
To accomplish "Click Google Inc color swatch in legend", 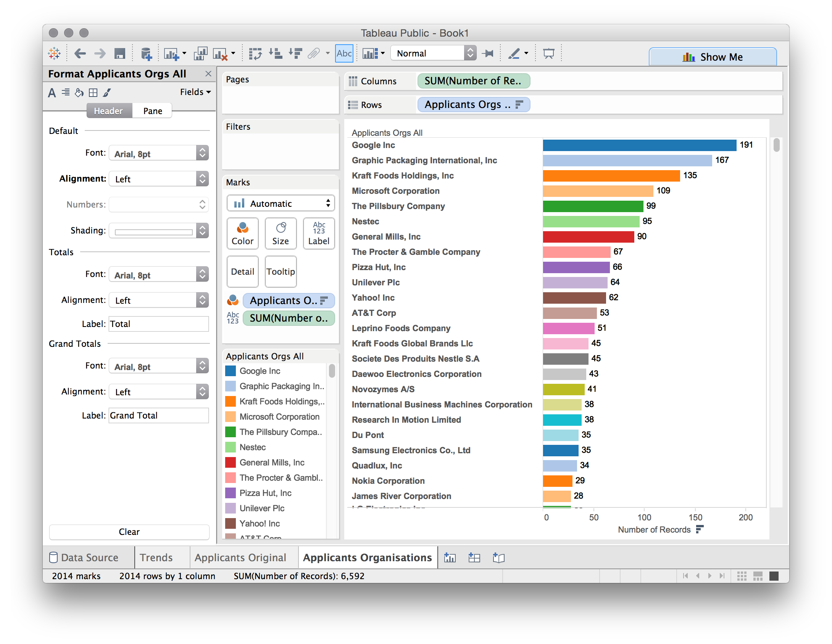I will (x=231, y=371).
